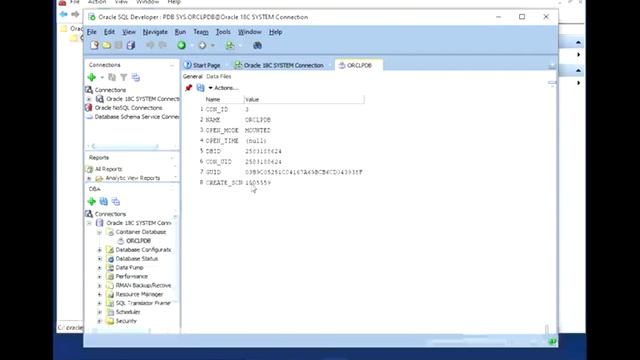Open the Team menu
Viewport: 640px width, 360px height.
point(201,32)
